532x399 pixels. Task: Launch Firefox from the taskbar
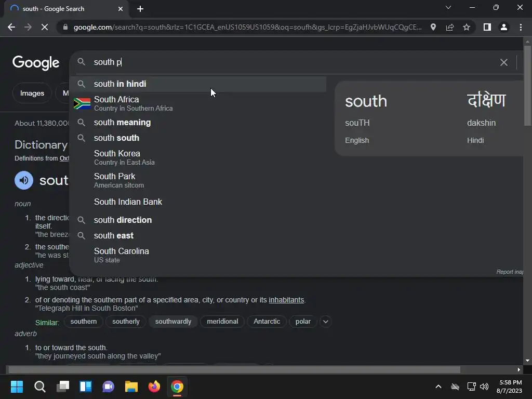pos(154,387)
